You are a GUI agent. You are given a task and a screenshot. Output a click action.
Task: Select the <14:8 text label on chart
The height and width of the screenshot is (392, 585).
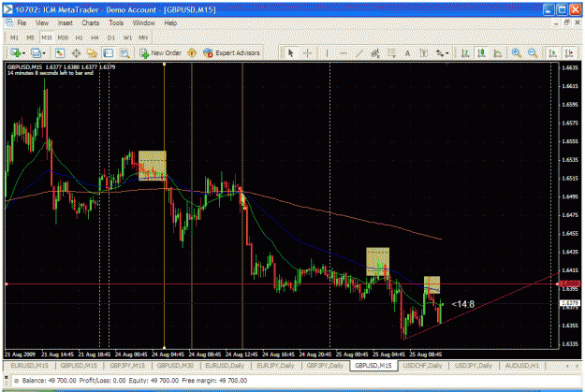coord(463,304)
